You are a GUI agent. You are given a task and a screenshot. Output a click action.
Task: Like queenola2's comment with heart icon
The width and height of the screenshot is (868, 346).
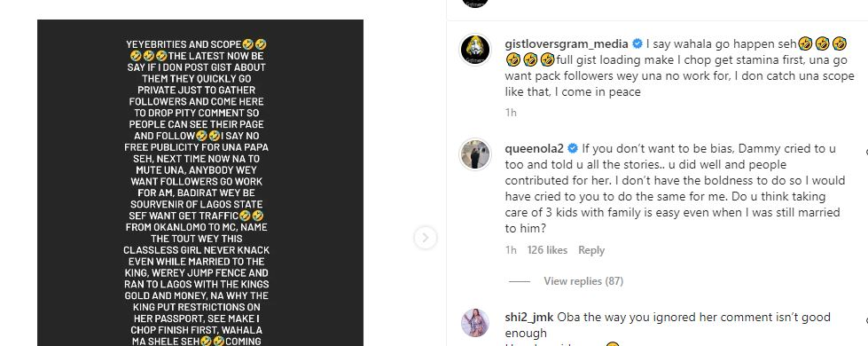point(866,153)
